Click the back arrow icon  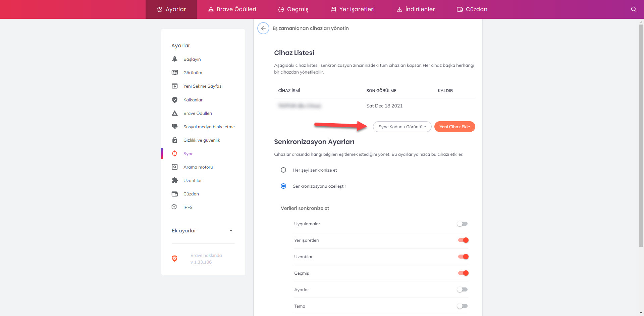263,28
